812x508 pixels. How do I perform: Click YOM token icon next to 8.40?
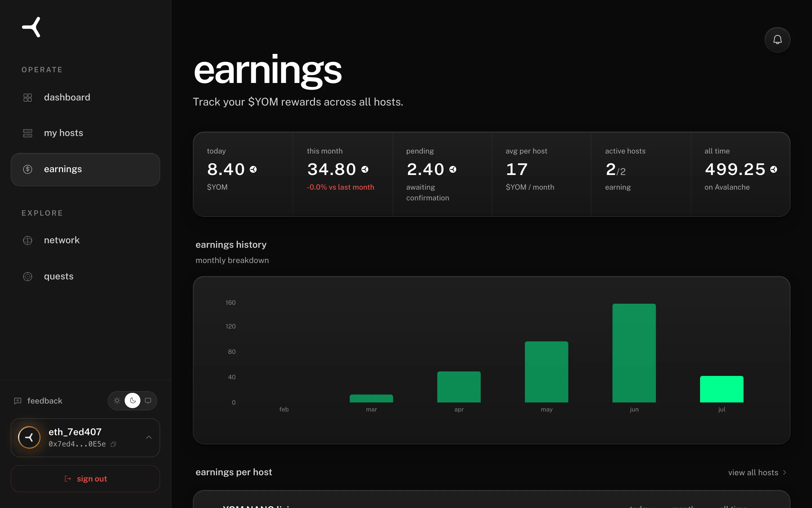(x=253, y=169)
